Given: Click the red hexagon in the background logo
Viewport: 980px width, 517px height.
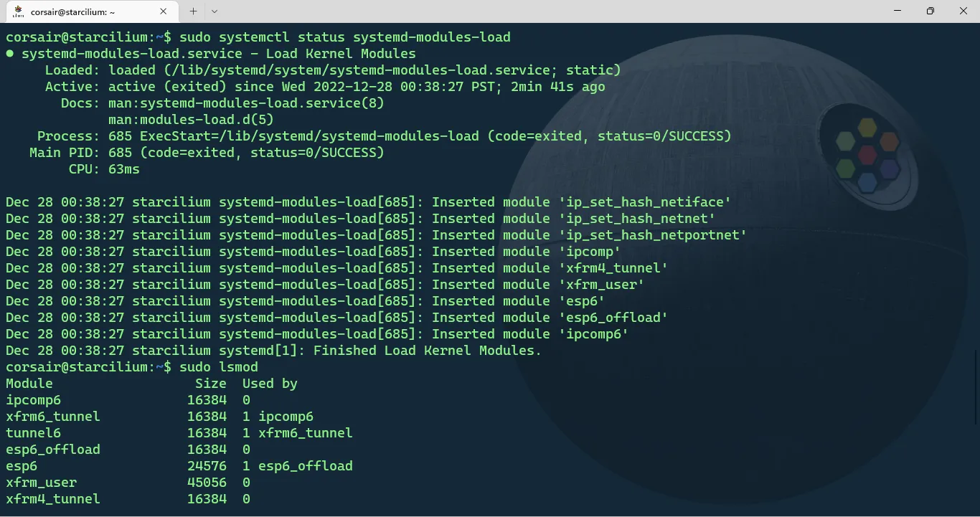Looking at the screenshot, I should click(867, 153).
